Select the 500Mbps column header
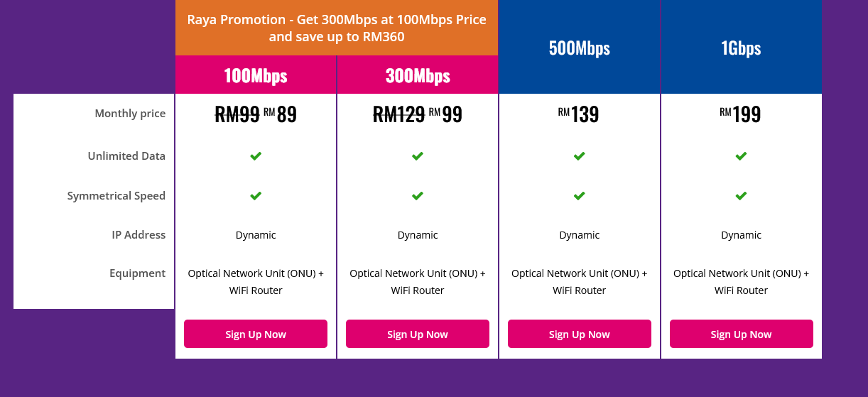This screenshot has width=868, height=397. tap(580, 47)
